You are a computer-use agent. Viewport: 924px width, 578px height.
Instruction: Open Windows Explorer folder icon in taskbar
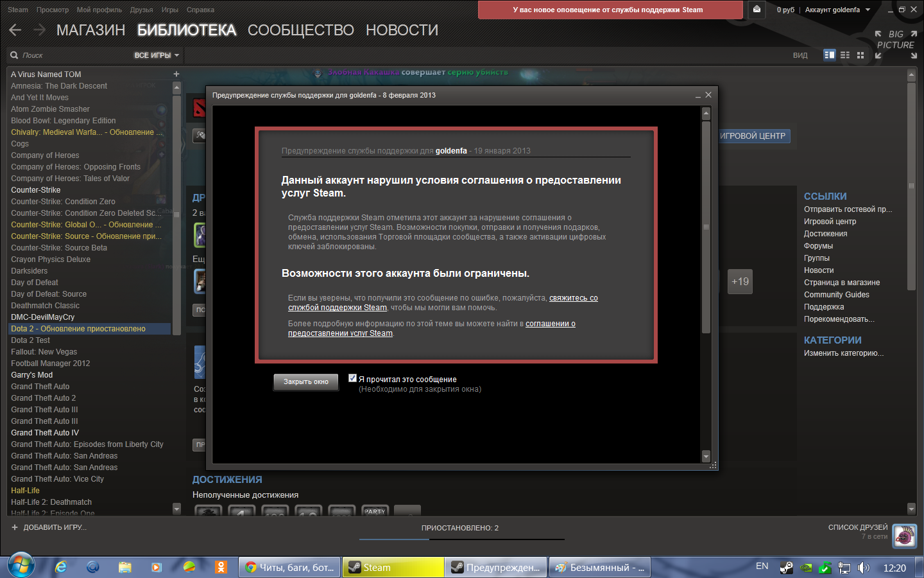(x=125, y=567)
